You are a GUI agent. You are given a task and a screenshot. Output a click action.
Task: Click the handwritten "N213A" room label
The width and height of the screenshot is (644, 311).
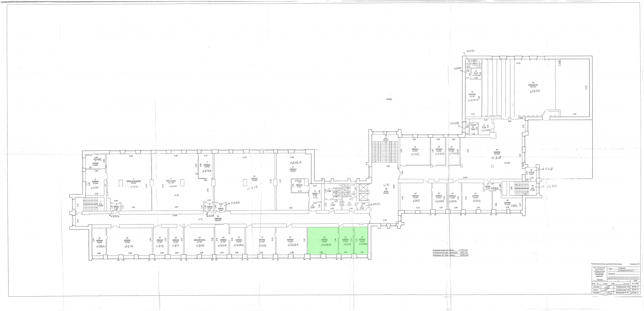pyautogui.click(x=101, y=246)
